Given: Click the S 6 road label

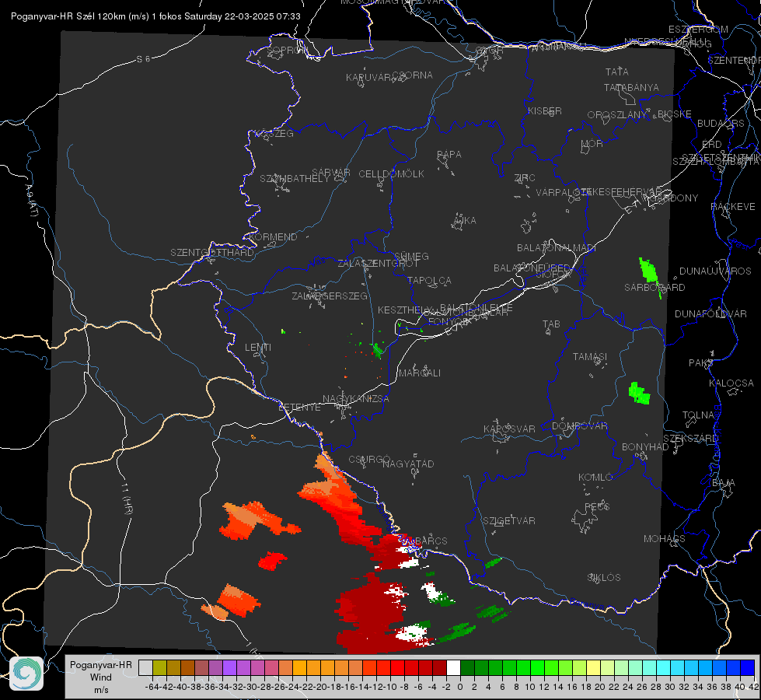Looking at the screenshot, I should coord(143,59).
